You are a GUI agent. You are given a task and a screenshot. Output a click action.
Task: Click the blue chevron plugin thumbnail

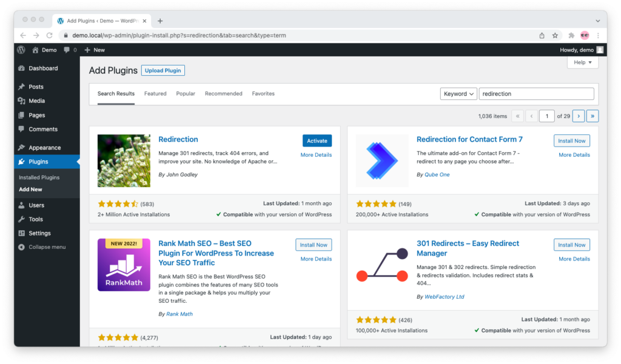382,160
